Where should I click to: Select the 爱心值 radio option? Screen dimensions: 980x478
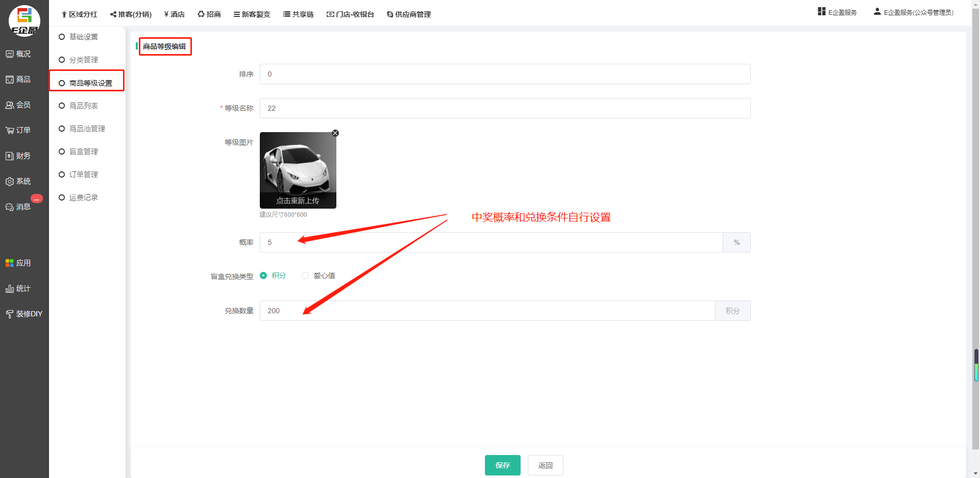[305, 275]
